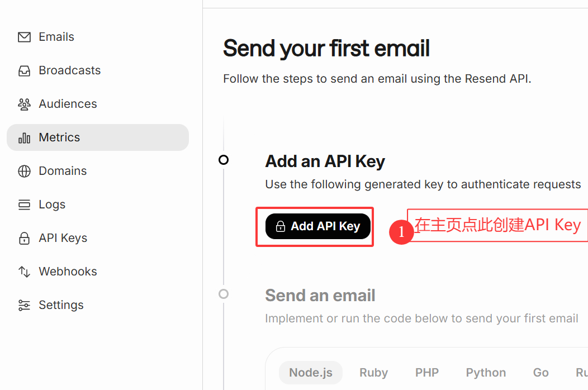Click the Send an email step circle
Image resolution: width=588 pixels, height=390 pixels.
[x=224, y=294]
